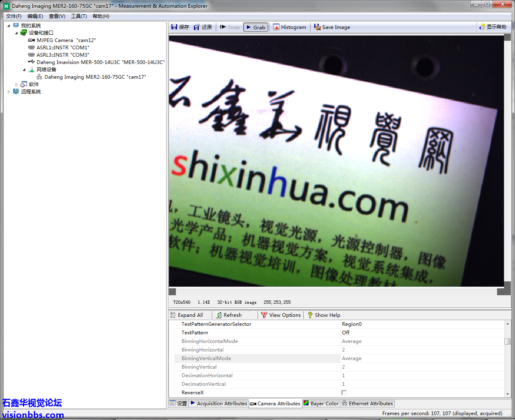Open the 编辑(E) menu
Viewport: 515px width, 420px height.
click(x=35, y=16)
